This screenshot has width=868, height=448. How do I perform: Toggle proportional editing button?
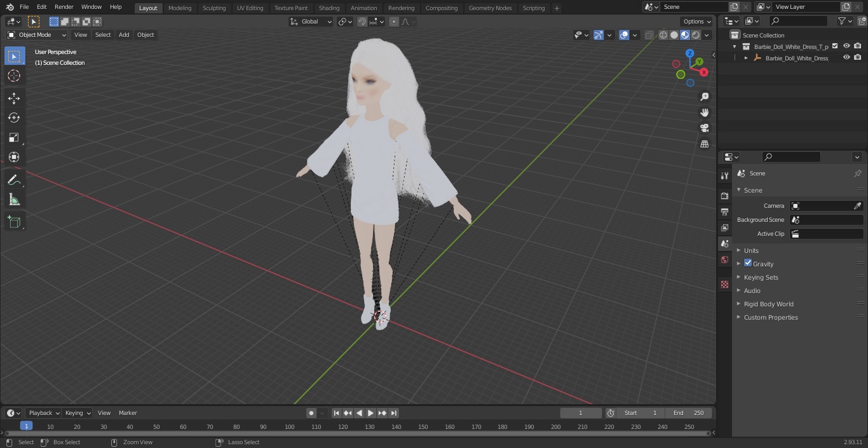point(394,22)
